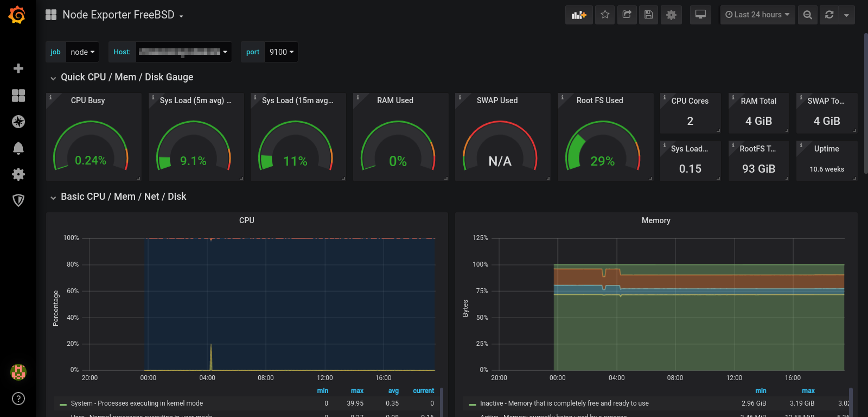Click the Uptime 10.6 weeks value

point(827,169)
